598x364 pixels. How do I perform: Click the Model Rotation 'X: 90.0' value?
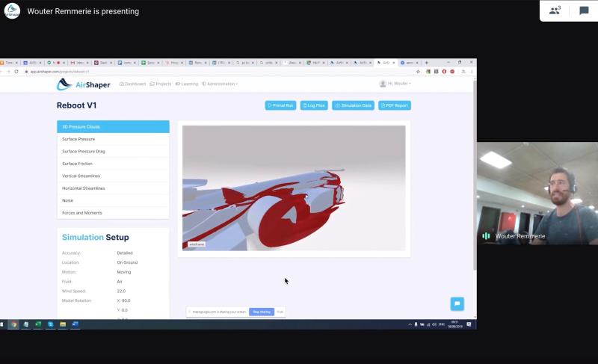coord(123,300)
